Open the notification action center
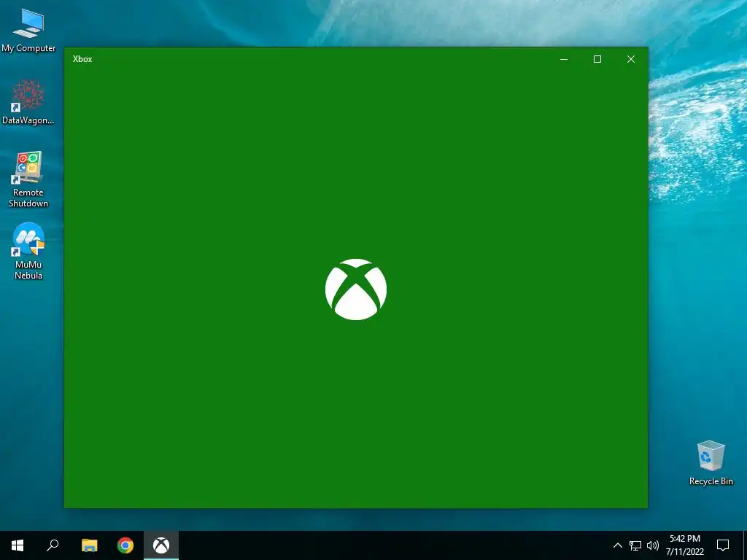The width and height of the screenshot is (747, 560). tap(723, 545)
